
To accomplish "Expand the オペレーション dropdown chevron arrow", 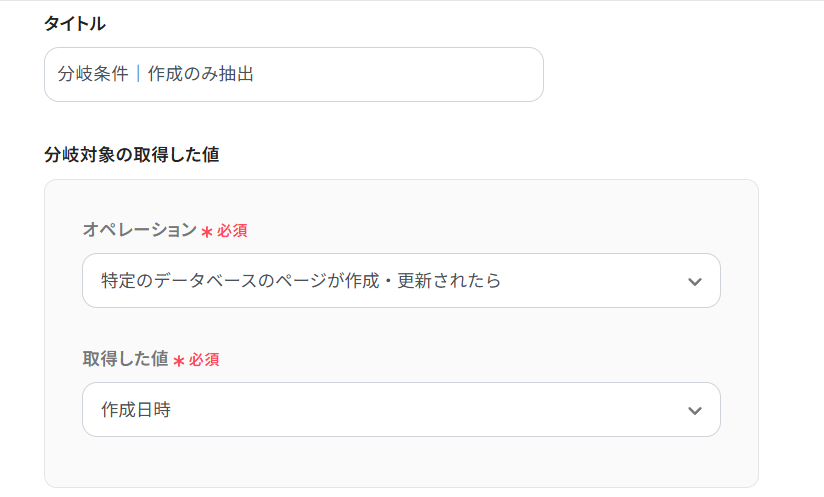I will coord(695,282).
